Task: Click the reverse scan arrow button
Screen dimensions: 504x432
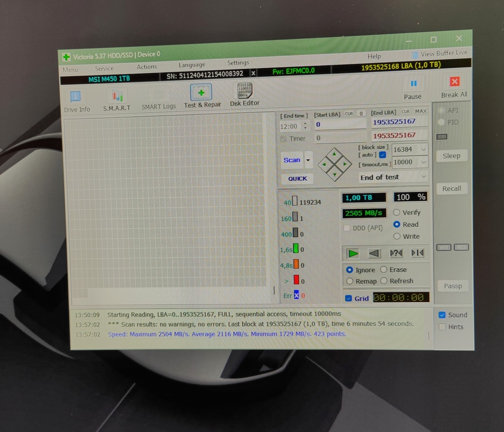Action: pyautogui.click(x=374, y=253)
